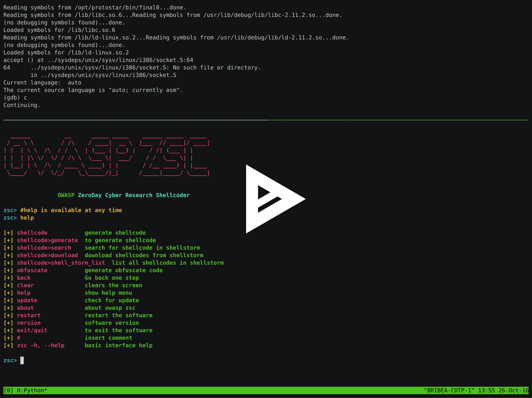Click the 'zsc -h, --help' entry
Image resolution: width=532 pixels, height=398 pixels.
[x=41, y=345]
